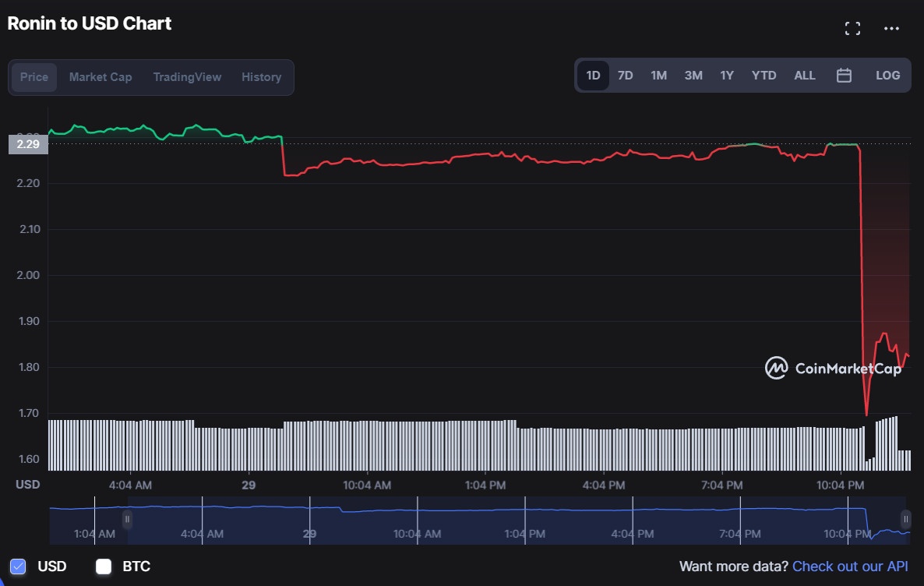Choose the 1M time range

coord(658,76)
